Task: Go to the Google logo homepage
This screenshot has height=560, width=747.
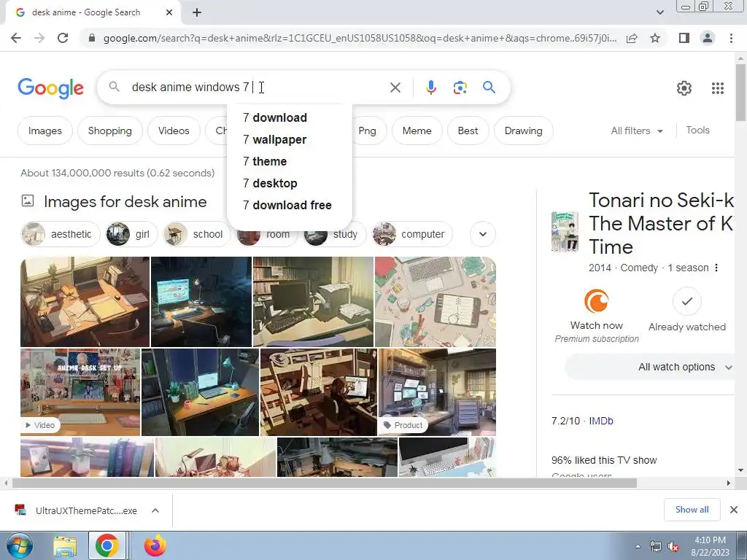Action: pos(50,88)
